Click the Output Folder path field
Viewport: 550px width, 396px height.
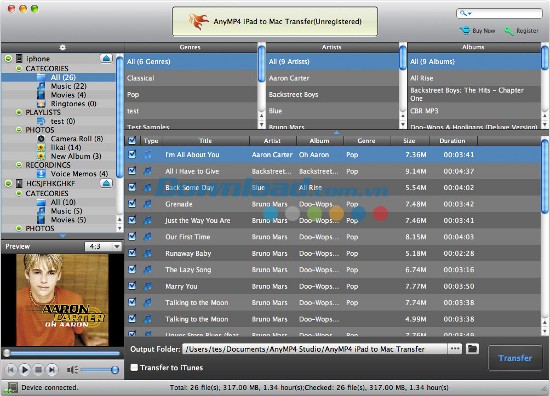315,349
